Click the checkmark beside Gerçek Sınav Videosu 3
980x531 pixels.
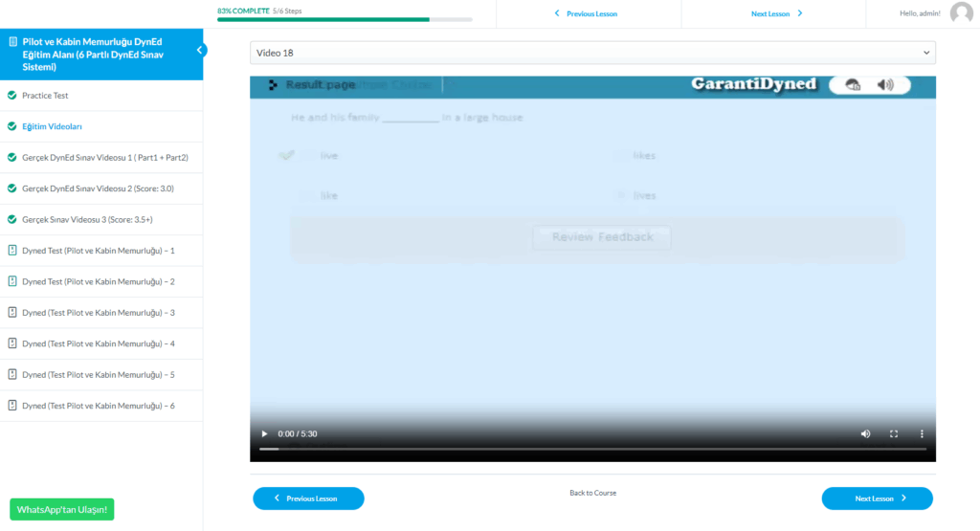point(12,220)
